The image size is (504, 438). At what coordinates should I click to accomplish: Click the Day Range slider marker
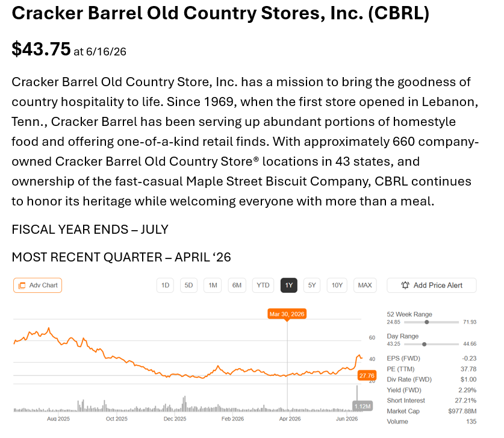point(425,344)
